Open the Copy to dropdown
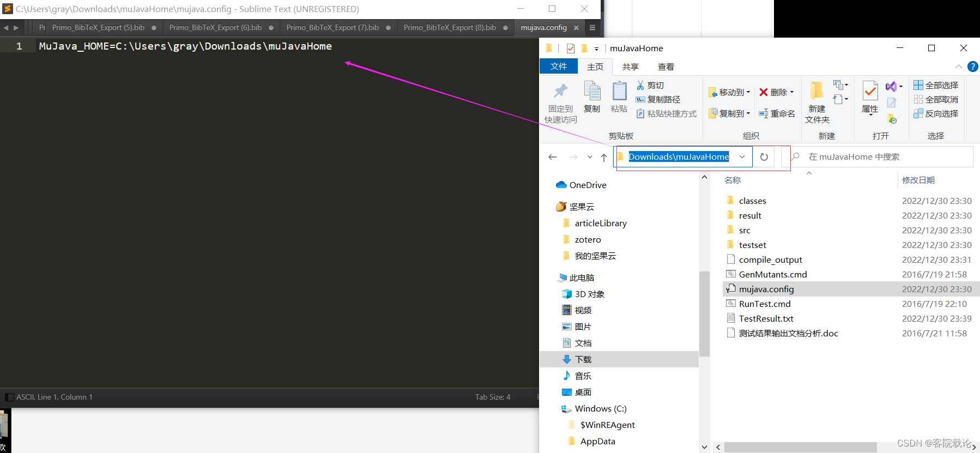 729,113
